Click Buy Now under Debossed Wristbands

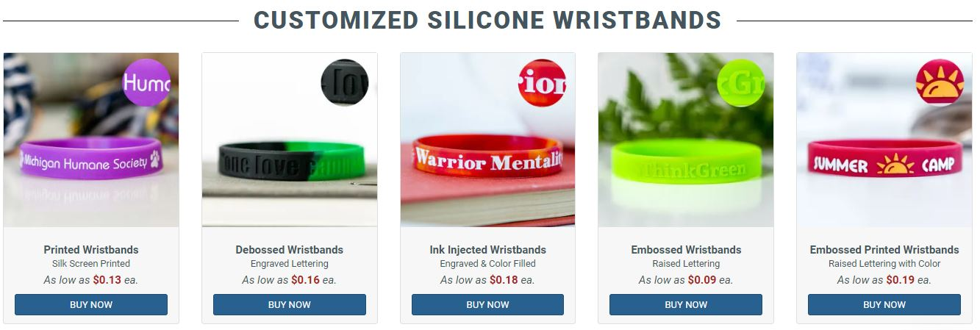(x=290, y=304)
